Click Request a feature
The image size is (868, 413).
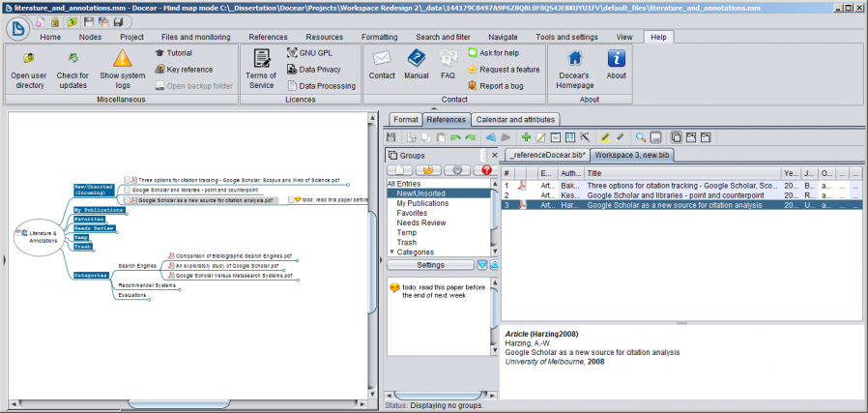click(504, 70)
